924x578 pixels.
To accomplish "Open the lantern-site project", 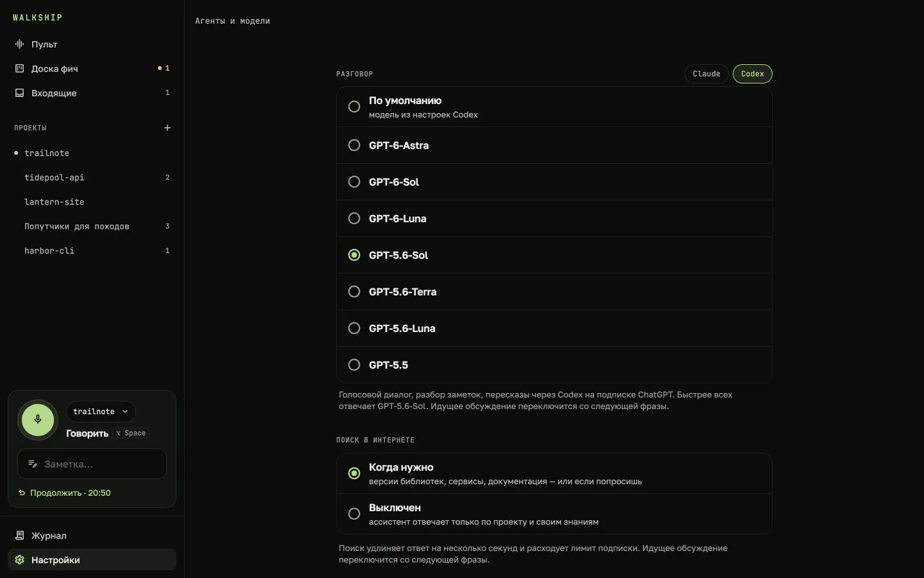I will point(92,202).
